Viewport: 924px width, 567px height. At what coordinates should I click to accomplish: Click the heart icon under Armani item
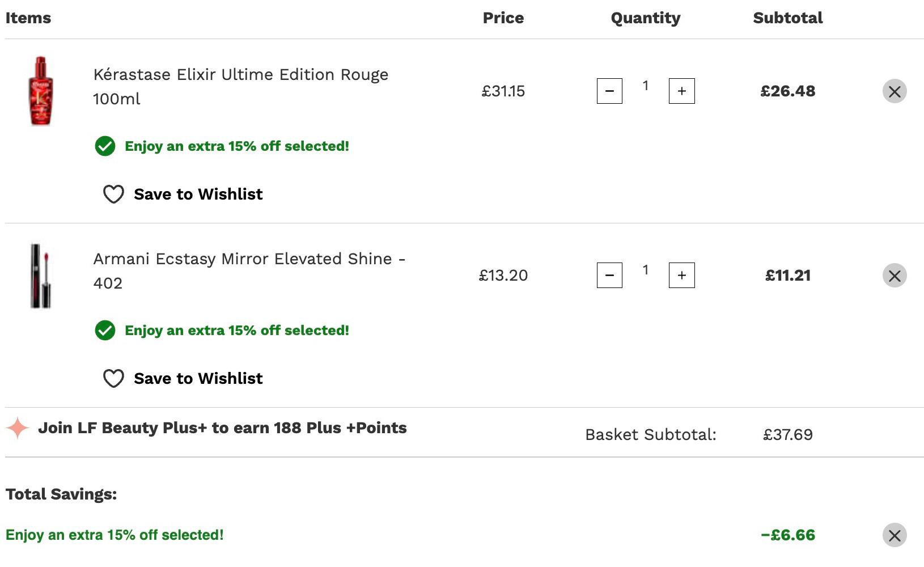[x=113, y=378]
